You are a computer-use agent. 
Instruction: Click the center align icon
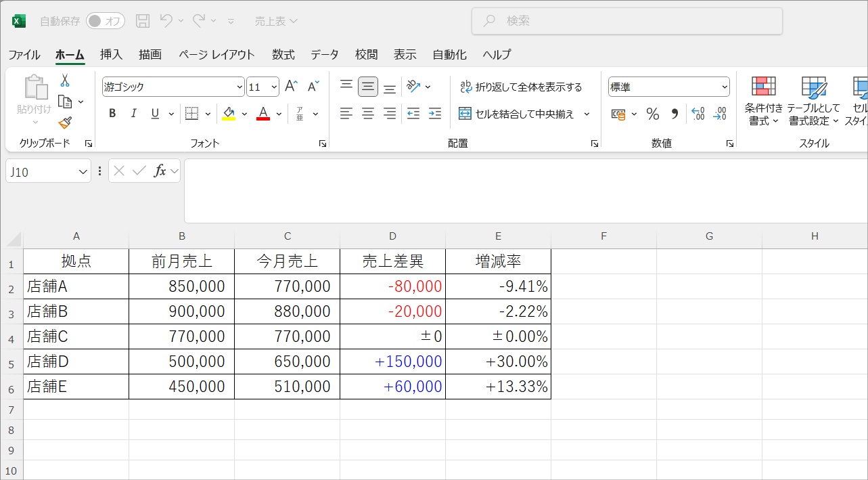tap(368, 114)
